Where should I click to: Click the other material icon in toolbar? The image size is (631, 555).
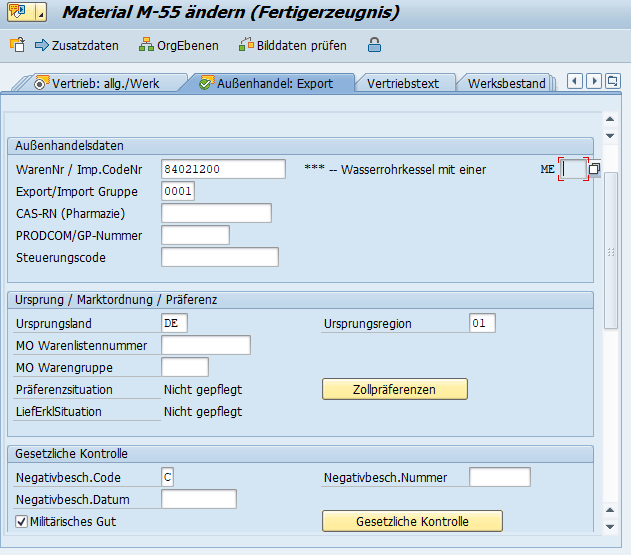tap(17, 45)
